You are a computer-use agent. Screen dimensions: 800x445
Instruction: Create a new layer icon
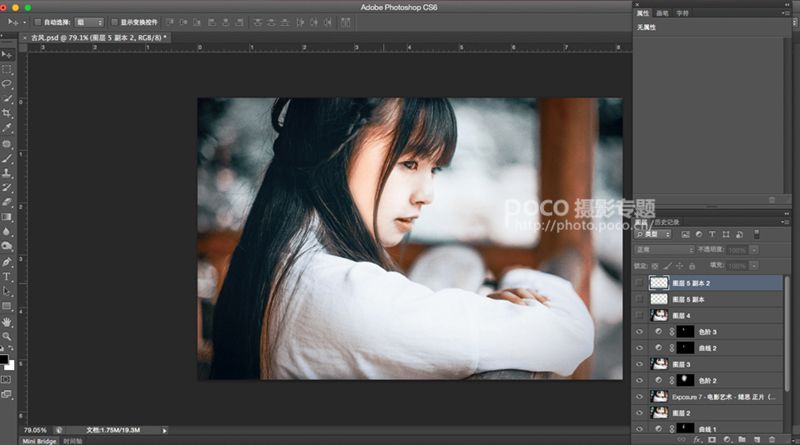click(757, 439)
